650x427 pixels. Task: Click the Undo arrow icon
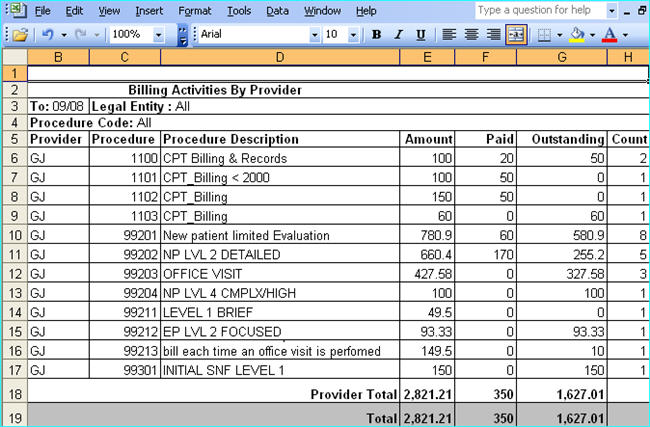47,34
